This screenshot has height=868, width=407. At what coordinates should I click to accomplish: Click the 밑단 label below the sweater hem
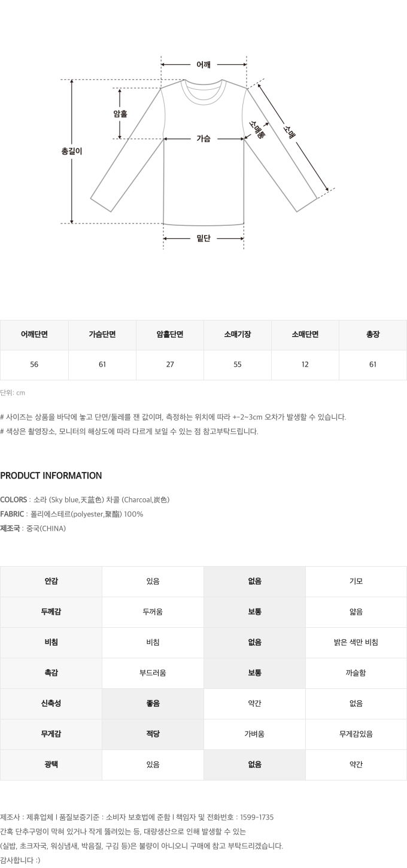[x=203, y=238]
